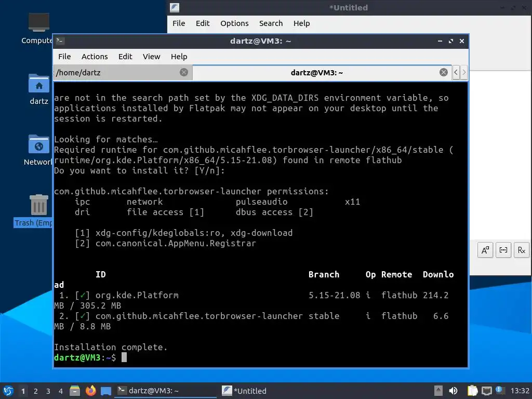Image resolution: width=532 pixels, height=399 pixels.
Task: Open File menu in Untitled editor
Action: tap(179, 23)
